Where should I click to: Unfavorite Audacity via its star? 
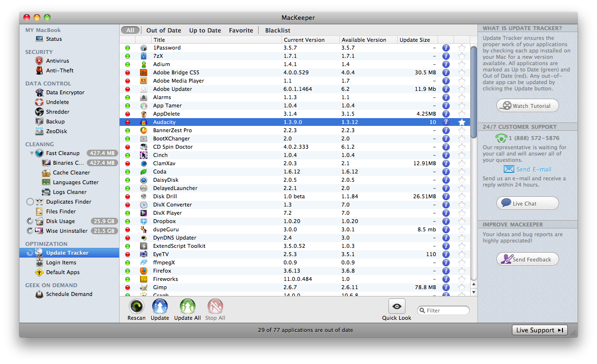pyautogui.click(x=462, y=122)
